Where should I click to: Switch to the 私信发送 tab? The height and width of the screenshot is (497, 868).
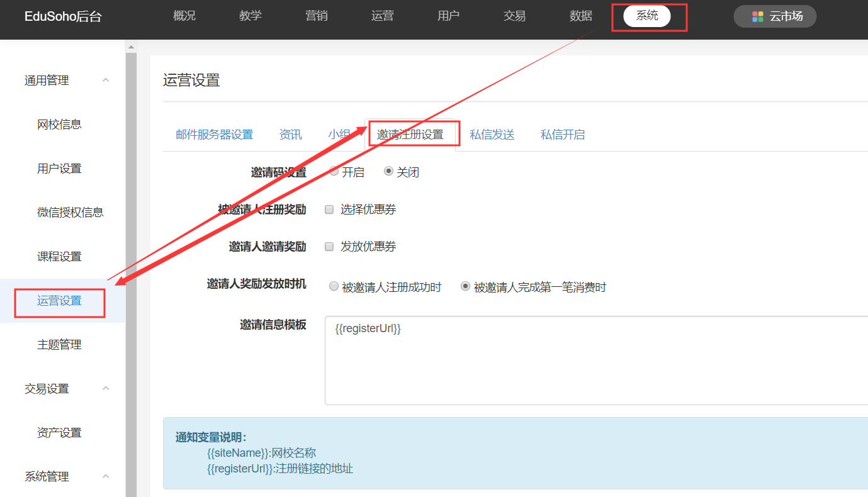492,135
